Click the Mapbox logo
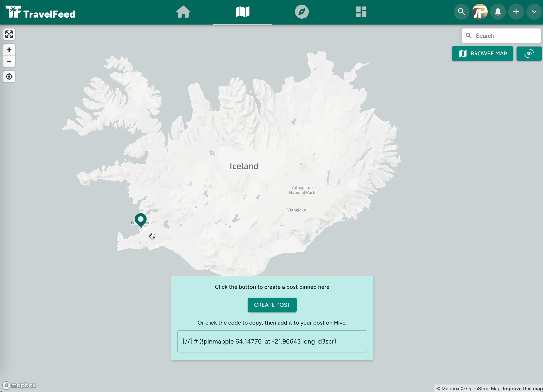Image resolution: width=543 pixels, height=392 pixels. click(x=19, y=385)
